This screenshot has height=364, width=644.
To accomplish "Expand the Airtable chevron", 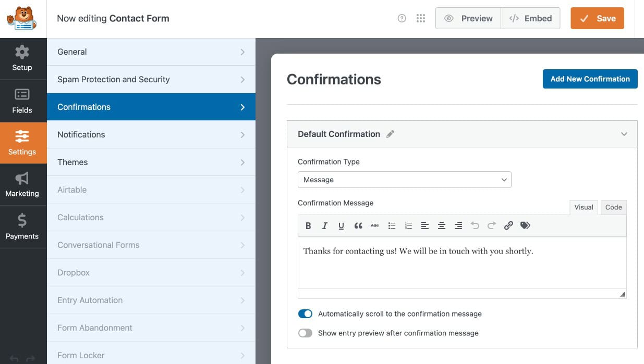I will tap(242, 190).
